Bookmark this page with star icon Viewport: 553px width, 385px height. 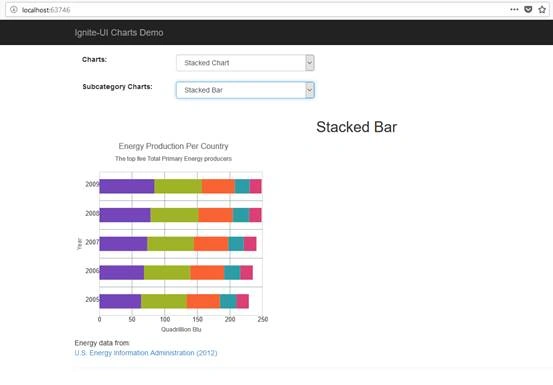(542, 10)
